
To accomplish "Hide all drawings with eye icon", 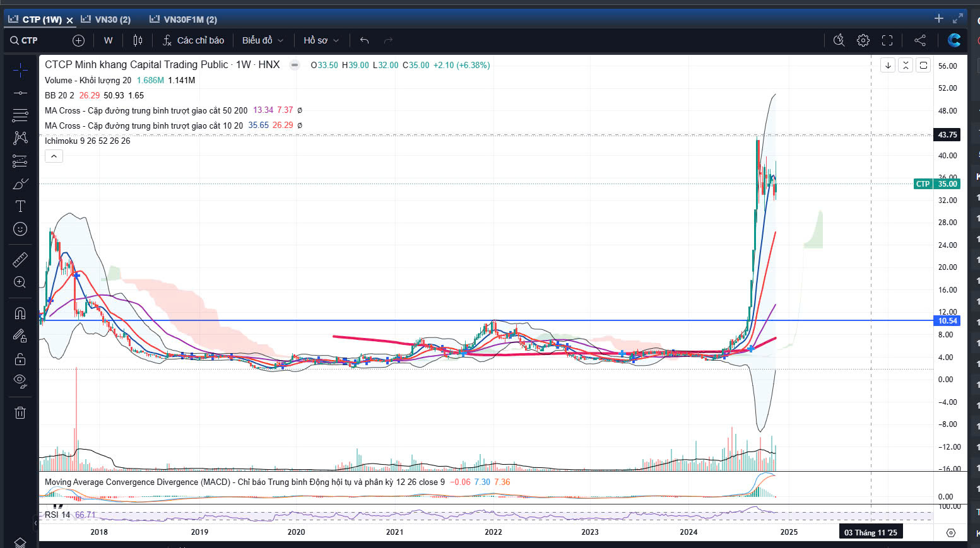I will [20, 382].
